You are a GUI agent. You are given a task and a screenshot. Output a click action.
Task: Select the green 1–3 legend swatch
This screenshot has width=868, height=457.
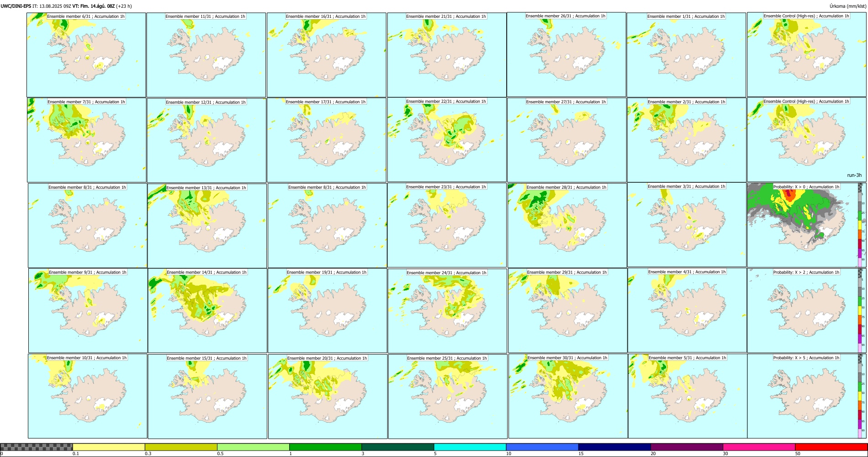coord(325,447)
